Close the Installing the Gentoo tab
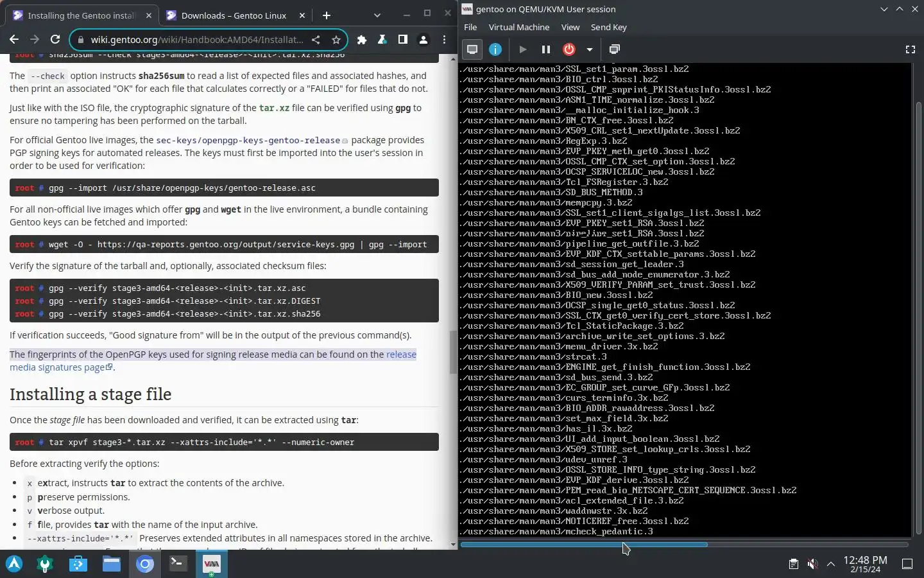924x578 pixels. pyautogui.click(x=149, y=15)
